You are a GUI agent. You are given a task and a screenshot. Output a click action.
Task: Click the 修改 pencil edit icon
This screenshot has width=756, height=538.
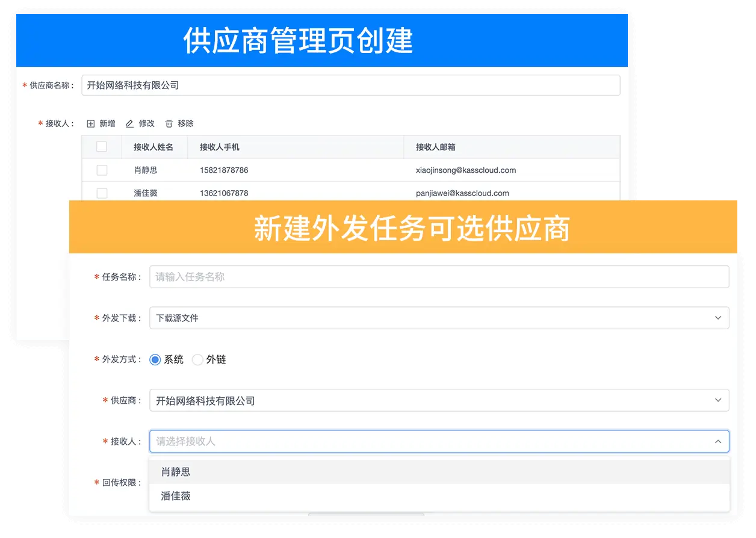coord(129,123)
